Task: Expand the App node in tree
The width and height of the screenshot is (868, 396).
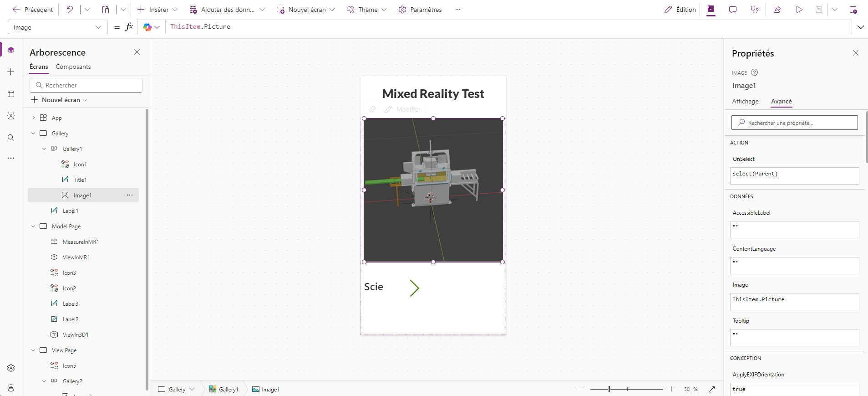Action: pyautogui.click(x=33, y=118)
